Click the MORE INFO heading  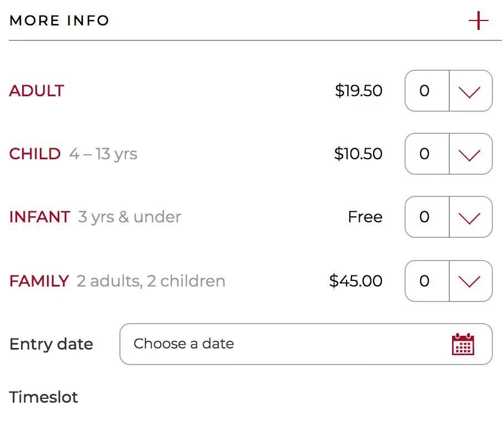60,20
